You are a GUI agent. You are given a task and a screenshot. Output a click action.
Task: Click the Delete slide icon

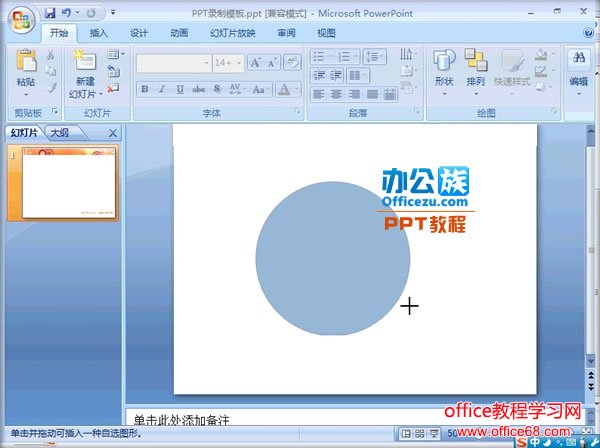pos(112,88)
